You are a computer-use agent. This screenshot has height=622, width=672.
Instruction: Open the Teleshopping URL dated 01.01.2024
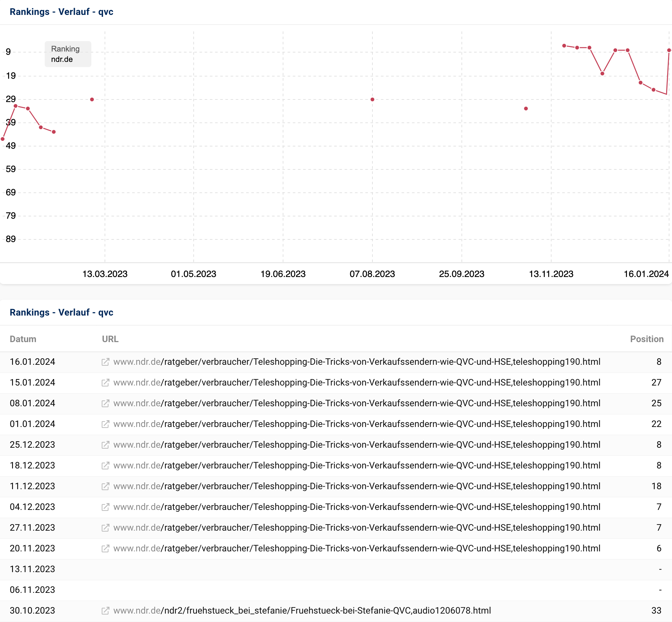(x=357, y=424)
